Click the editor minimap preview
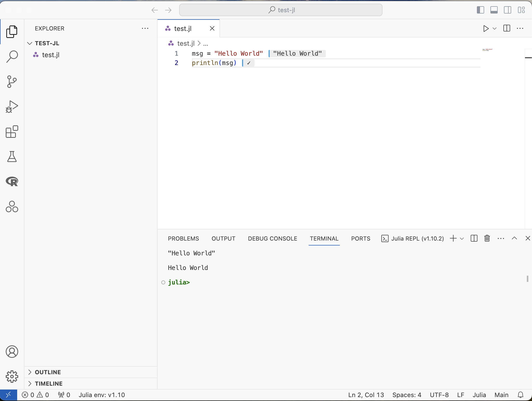 (x=487, y=50)
